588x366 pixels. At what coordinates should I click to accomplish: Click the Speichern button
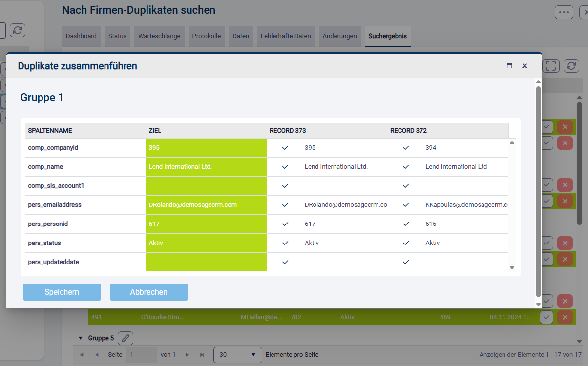coord(62,292)
